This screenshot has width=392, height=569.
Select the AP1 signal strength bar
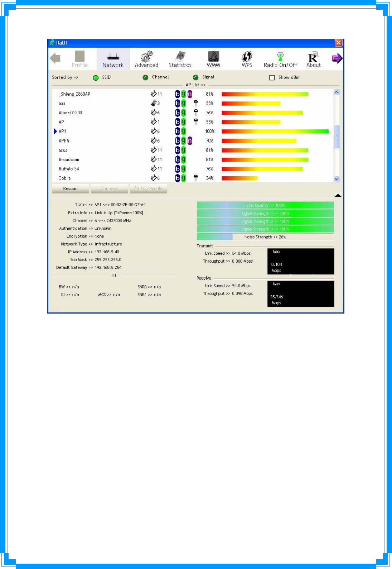click(275, 132)
